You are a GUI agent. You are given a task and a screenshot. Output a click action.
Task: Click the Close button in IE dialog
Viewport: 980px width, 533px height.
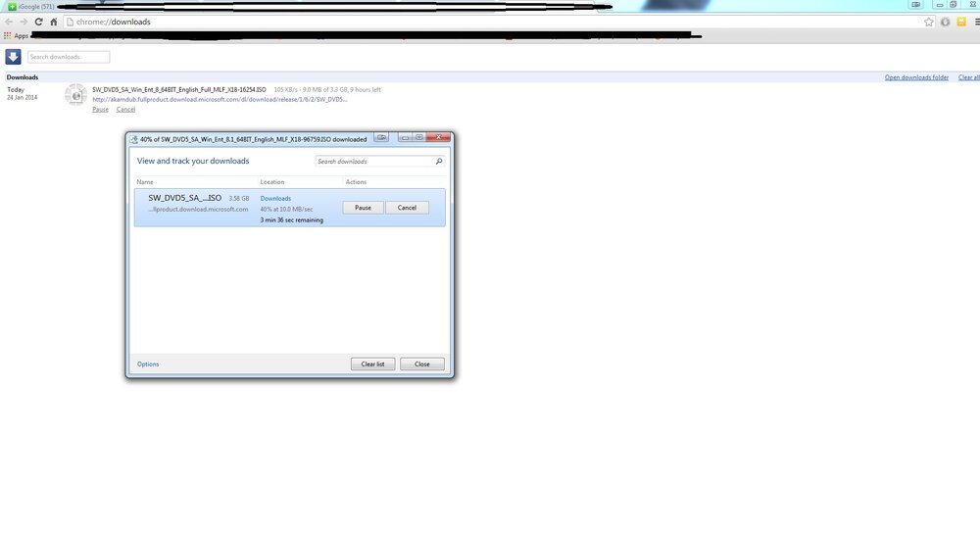[422, 363]
